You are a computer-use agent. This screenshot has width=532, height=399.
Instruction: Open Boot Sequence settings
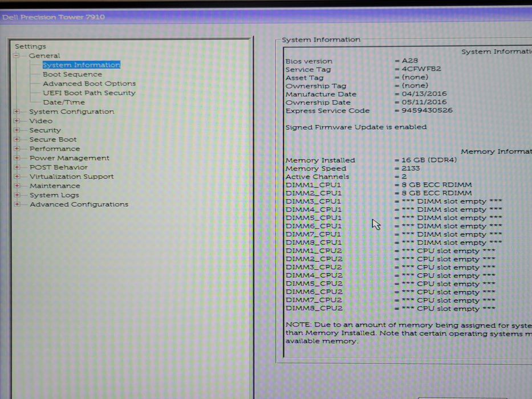tap(72, 74)
